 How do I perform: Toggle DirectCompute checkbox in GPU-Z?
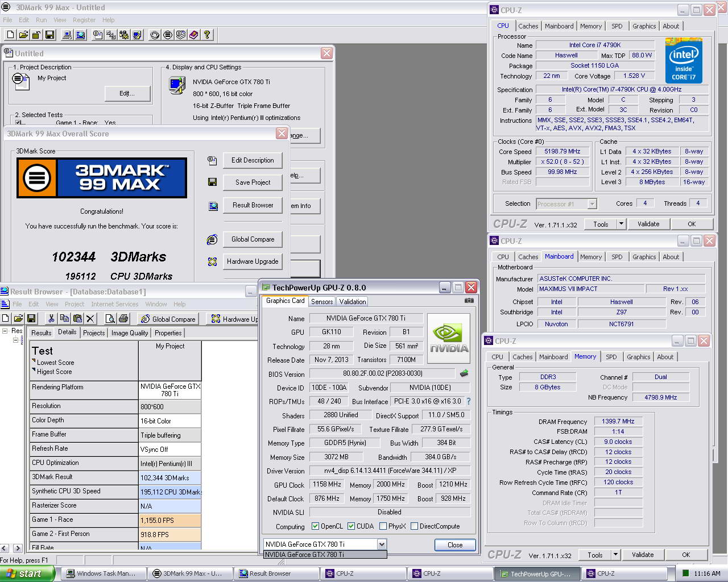tap(414, 526)
